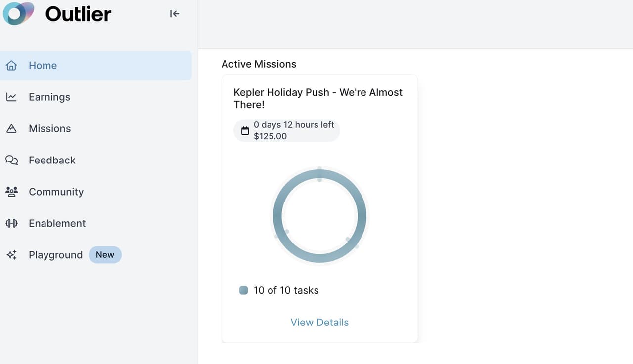The width and height of the screenshot is (633, 364).
Task: Open the Playground menu label
Action: coord(55,255)
